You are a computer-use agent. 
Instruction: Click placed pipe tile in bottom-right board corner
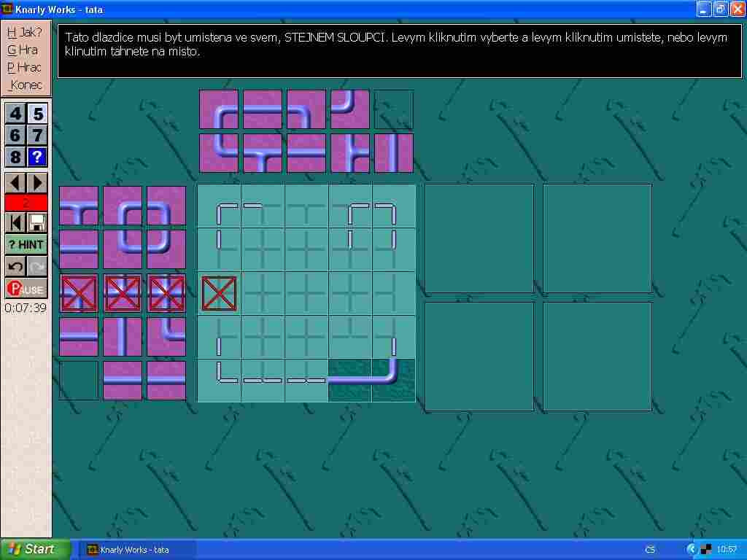point(394,381)
